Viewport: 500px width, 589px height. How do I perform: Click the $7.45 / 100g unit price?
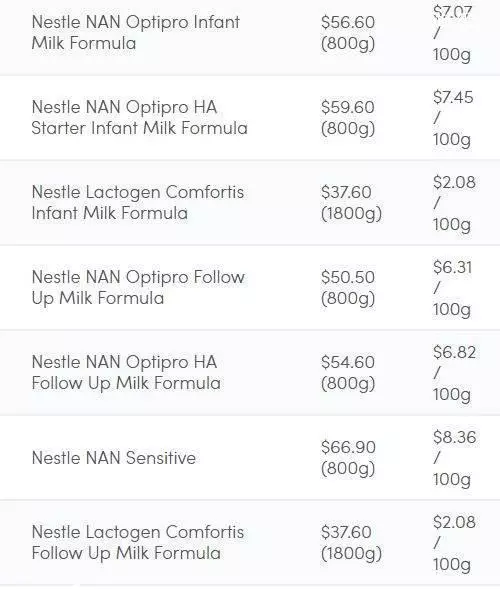tap(453, 118)
